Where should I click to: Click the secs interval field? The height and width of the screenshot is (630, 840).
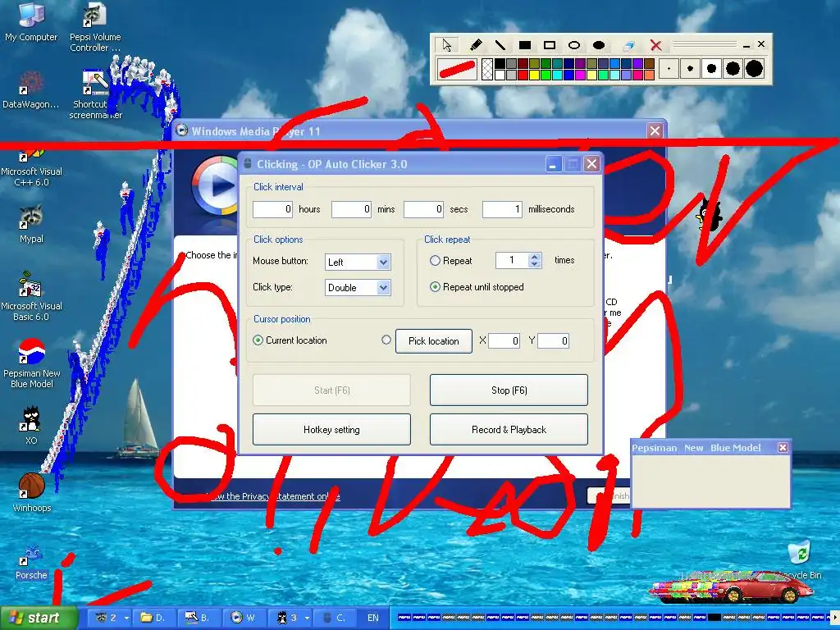tap(424, 209)
